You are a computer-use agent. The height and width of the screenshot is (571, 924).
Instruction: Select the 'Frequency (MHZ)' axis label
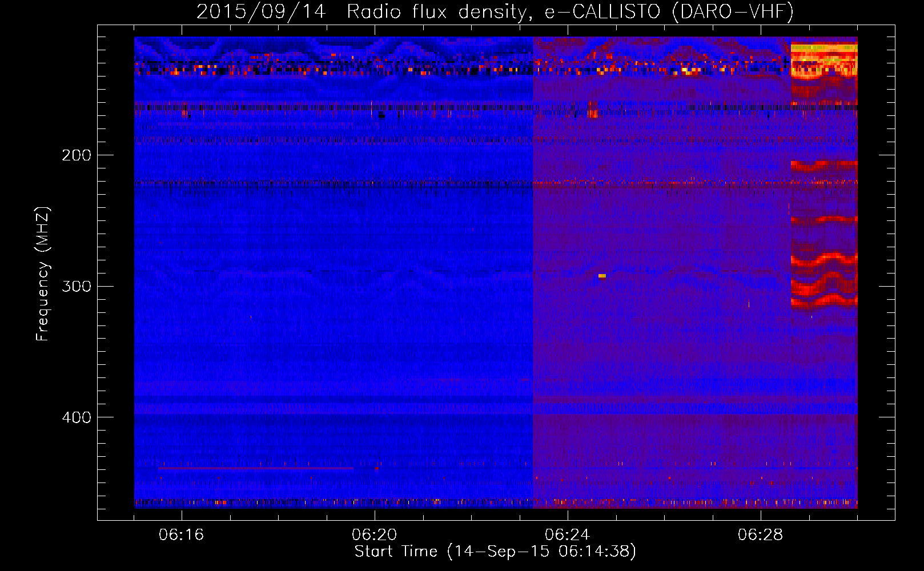point(43,274)
